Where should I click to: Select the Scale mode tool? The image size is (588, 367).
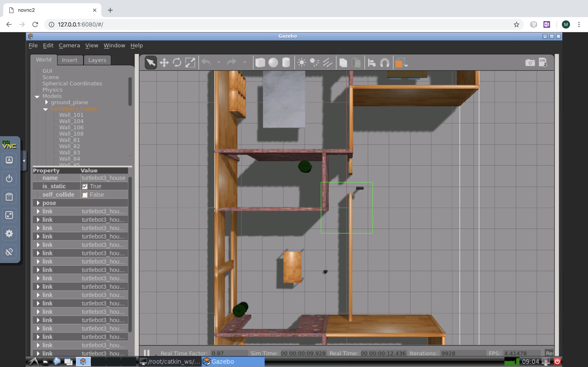coord(190,63)
